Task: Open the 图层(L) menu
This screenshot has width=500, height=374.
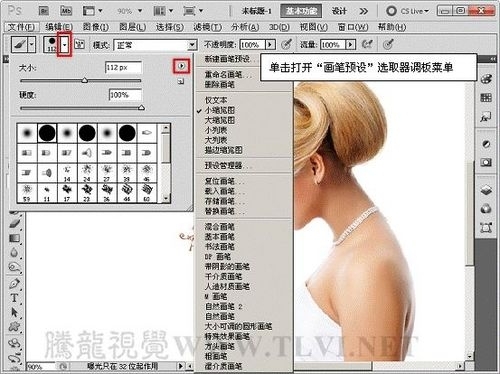Action: [132, 27]
